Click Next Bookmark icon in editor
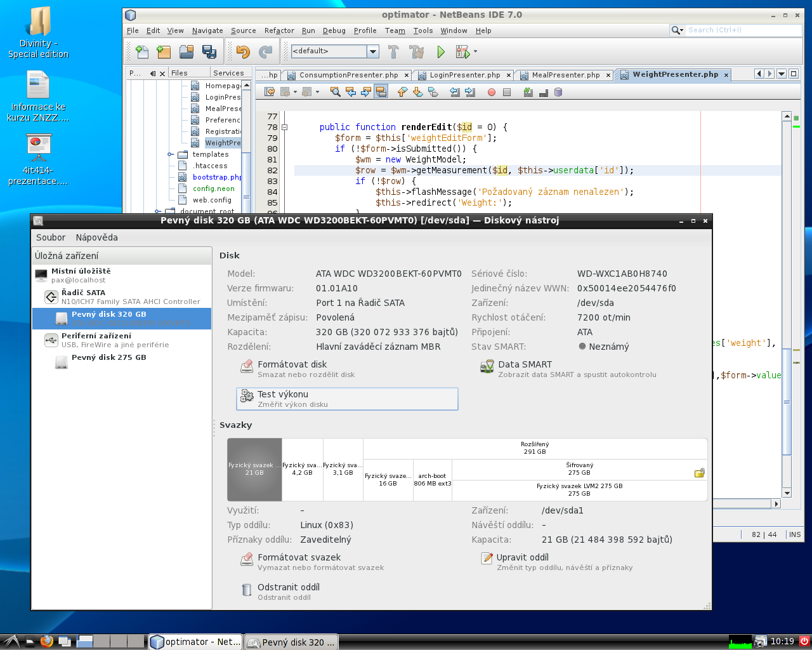This screenshot has height=650, width=812. [x=417, y=92]
